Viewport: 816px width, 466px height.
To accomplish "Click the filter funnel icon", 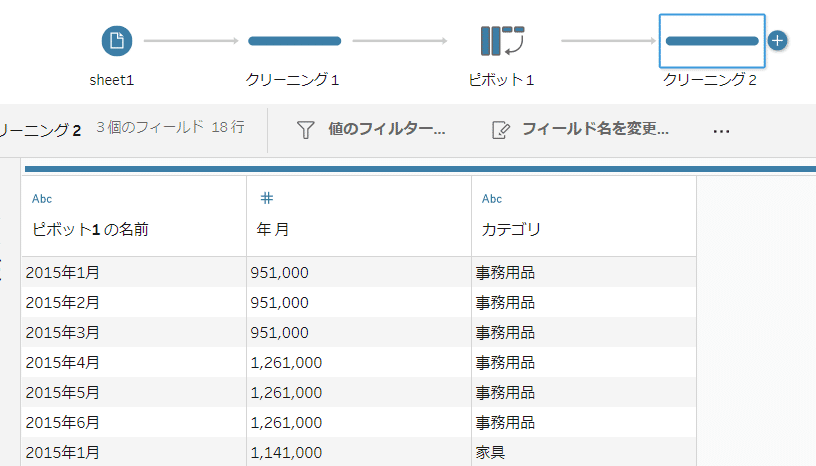I will 305,130.
